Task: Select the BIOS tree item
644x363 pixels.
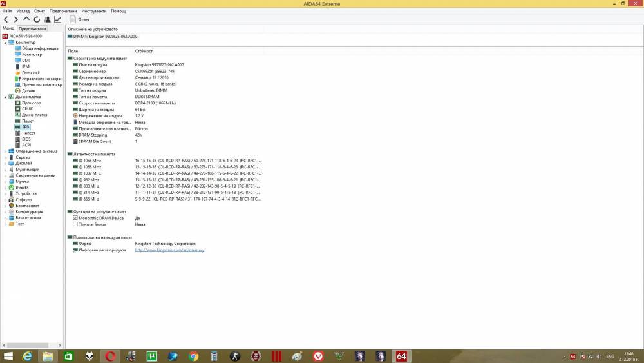Action: (x=26, y=139)
